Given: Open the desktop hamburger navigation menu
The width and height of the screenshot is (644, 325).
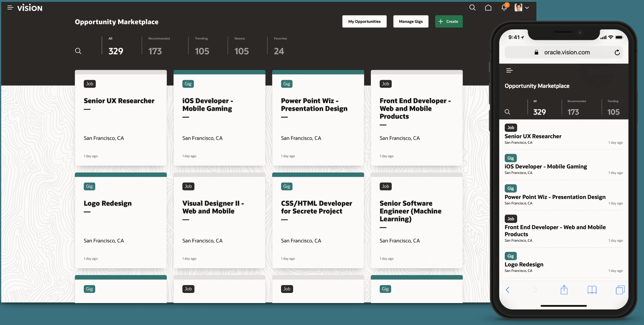Looking at the screenshot, I should tap(10, 8).
